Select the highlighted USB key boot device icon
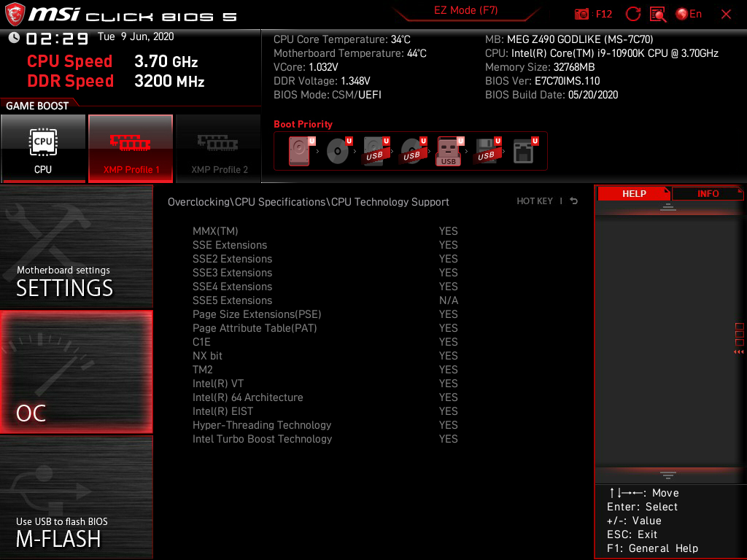747x560 pixels. 449,151
